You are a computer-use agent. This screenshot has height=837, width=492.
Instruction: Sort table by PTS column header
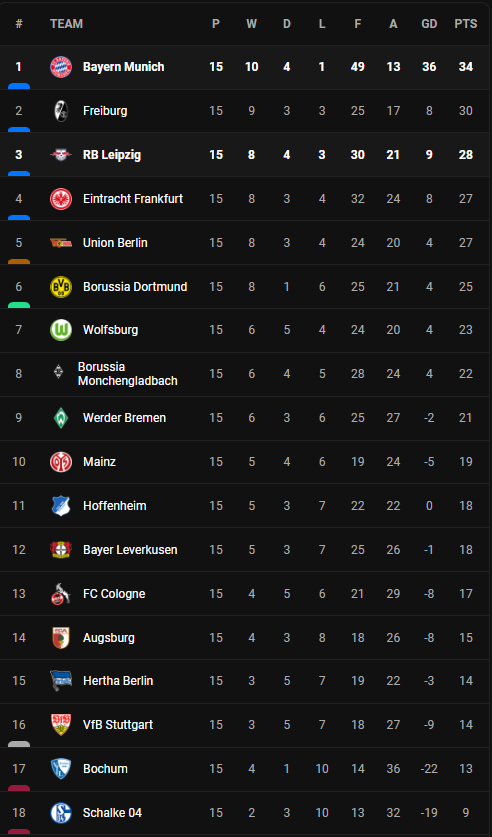click(466, 24)
